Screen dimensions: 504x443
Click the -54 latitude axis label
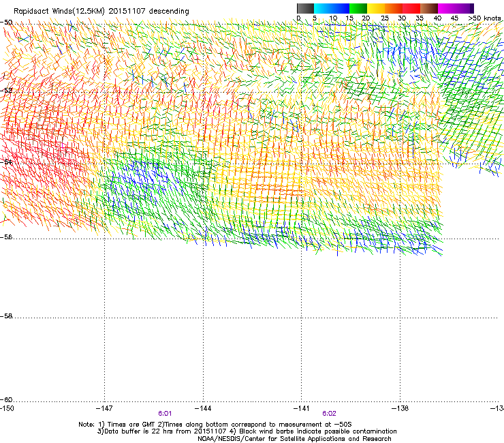[6, 162]
